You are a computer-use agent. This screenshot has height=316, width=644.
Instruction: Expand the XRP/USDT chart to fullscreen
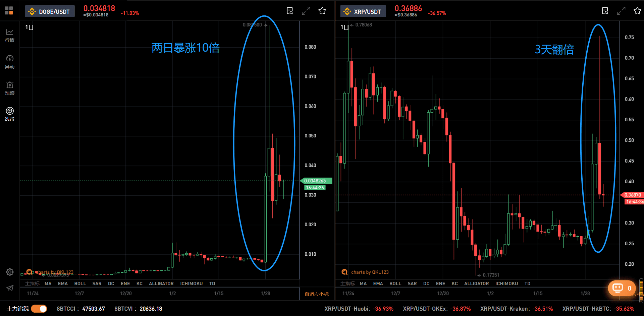click(621, 11)
